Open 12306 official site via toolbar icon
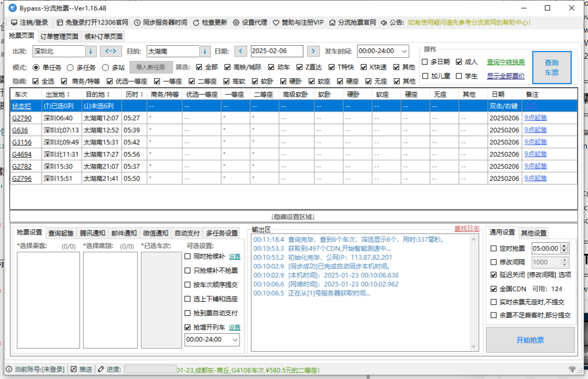 point(60,23)
